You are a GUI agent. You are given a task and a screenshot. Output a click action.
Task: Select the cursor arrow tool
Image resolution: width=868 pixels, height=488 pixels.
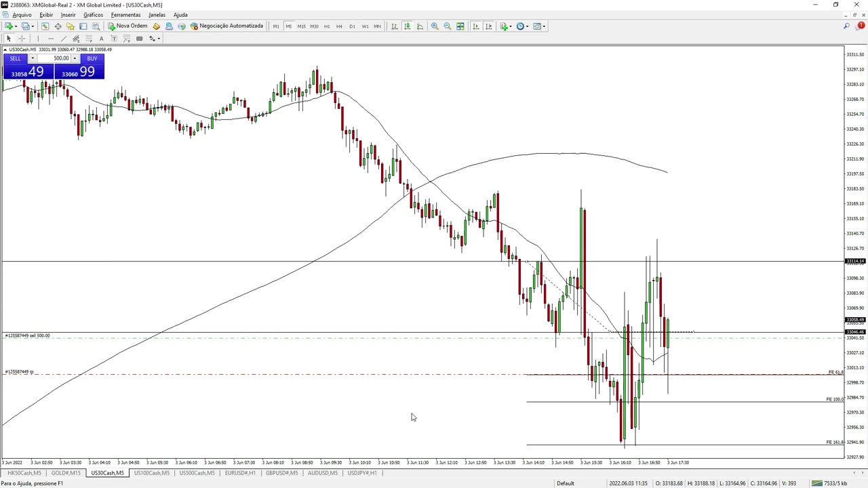tap(9, 39)
